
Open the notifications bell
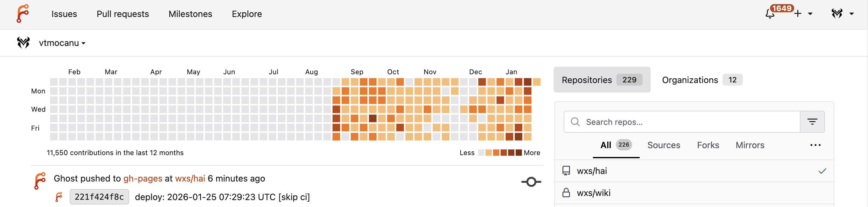click(x=770, y=14)
